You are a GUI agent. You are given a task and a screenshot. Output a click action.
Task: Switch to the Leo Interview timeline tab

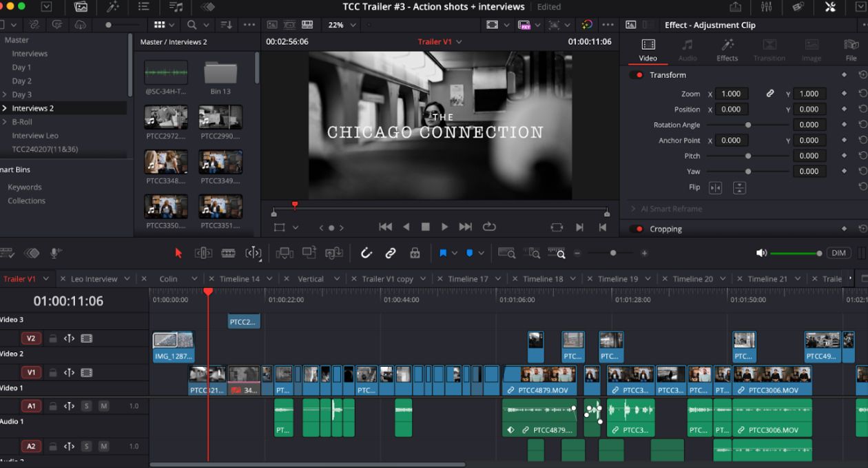coord(94,279)
